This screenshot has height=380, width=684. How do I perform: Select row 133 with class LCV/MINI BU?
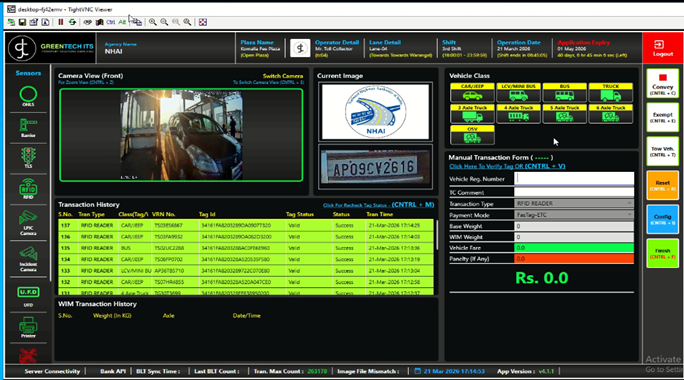pyautogui.click(x=246, y=270)
